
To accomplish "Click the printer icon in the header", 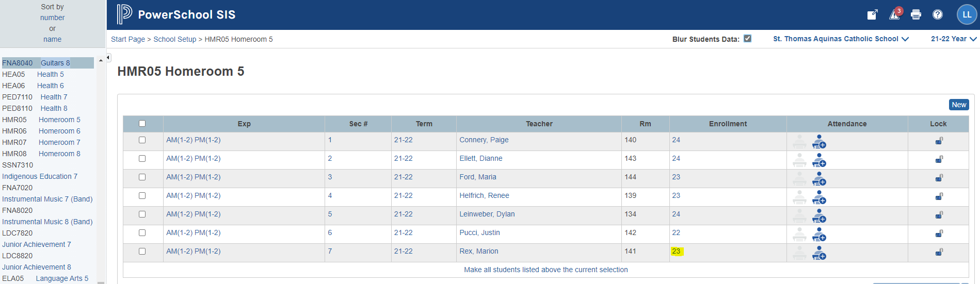I will point(916,14).
